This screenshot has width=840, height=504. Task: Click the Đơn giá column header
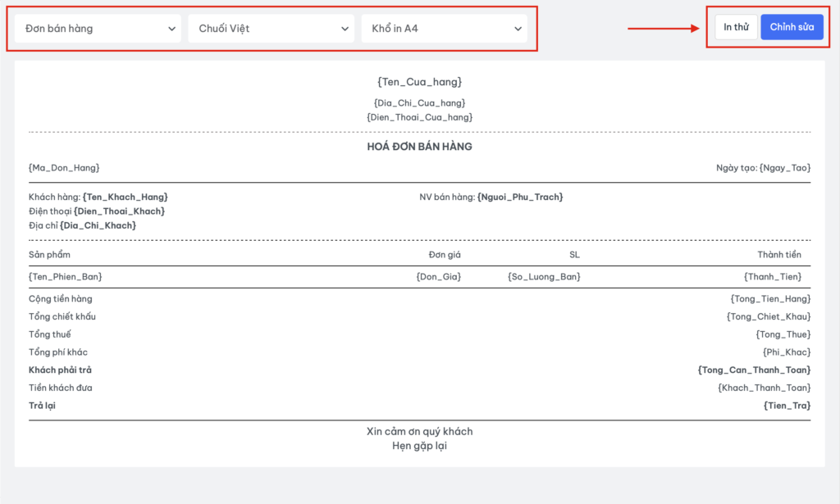(x=445, y=255)
